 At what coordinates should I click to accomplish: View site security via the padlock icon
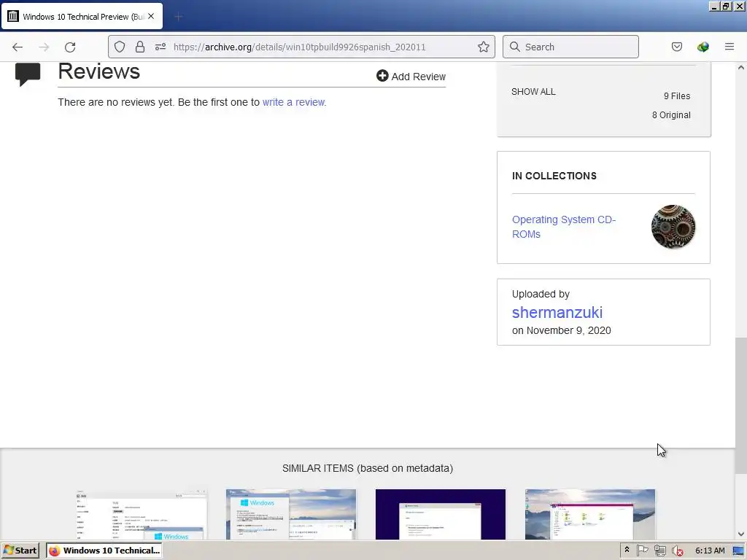tap(139, 47)
